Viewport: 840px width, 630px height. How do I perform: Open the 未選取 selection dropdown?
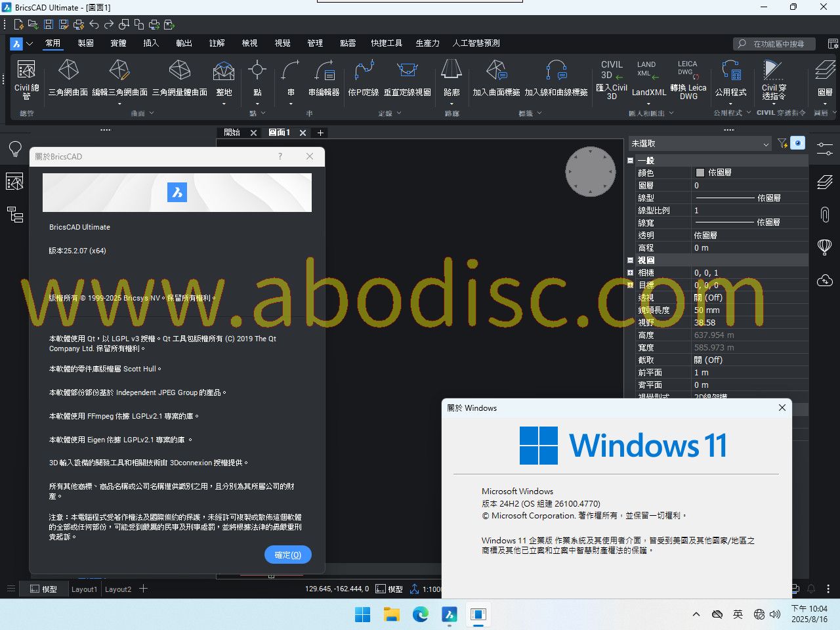tap(700, 143)
